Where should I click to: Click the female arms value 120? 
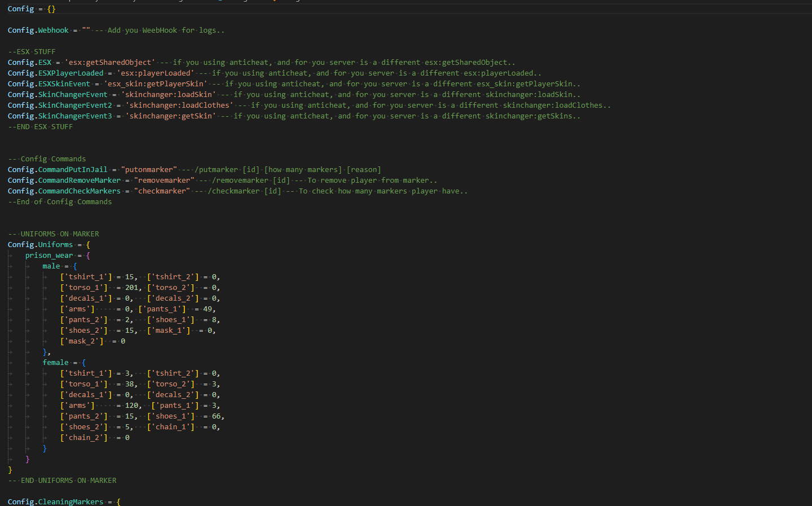131,406
